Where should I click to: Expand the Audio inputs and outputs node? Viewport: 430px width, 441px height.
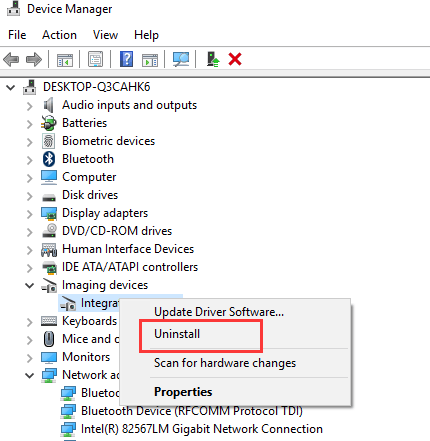[30, 106]
